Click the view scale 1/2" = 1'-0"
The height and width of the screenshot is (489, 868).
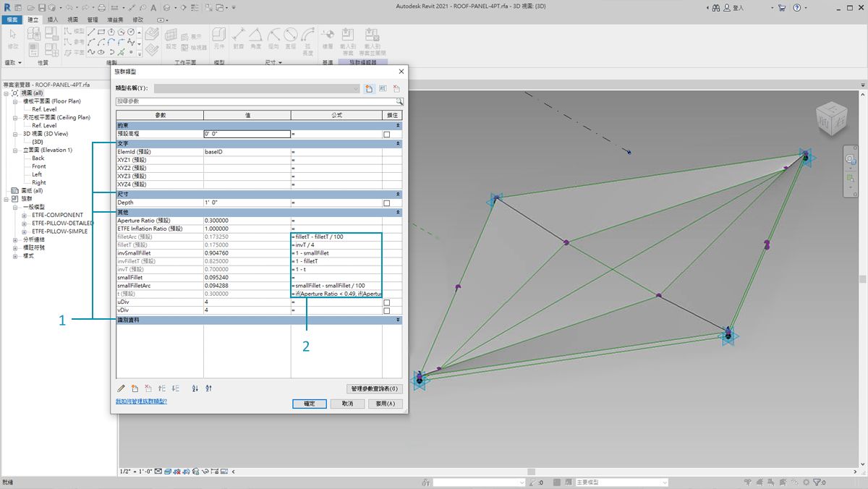[x=137, y=472]
